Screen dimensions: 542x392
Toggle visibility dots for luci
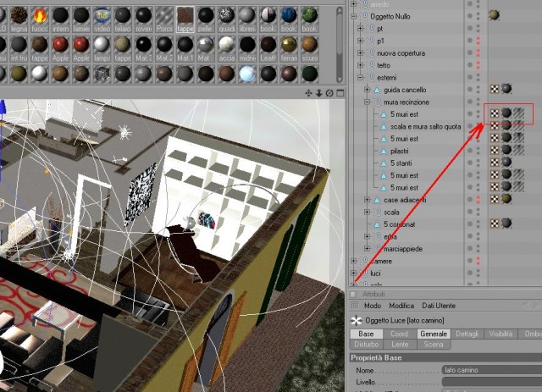click(478, 273)
